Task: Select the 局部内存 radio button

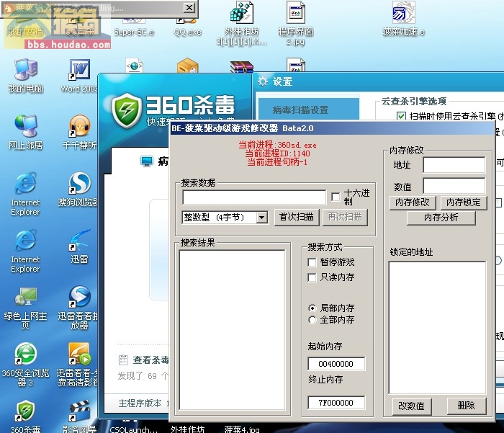Action: pos(312,308)
